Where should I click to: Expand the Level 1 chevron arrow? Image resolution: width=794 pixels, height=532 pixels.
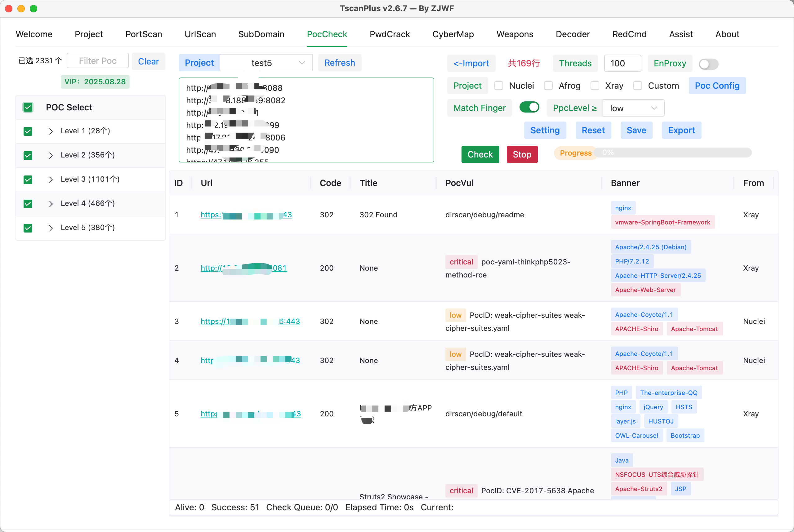pyautogui.click(x=51, y=131)
